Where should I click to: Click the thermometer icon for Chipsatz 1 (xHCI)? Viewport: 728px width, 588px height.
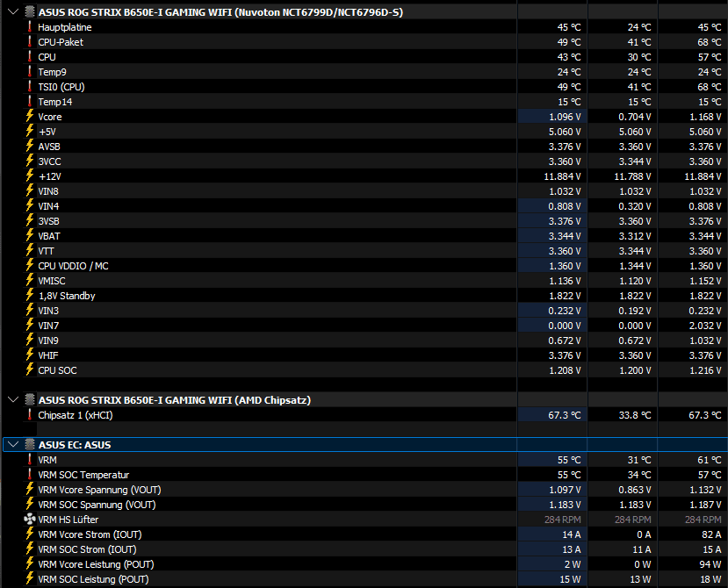[30, 414]
